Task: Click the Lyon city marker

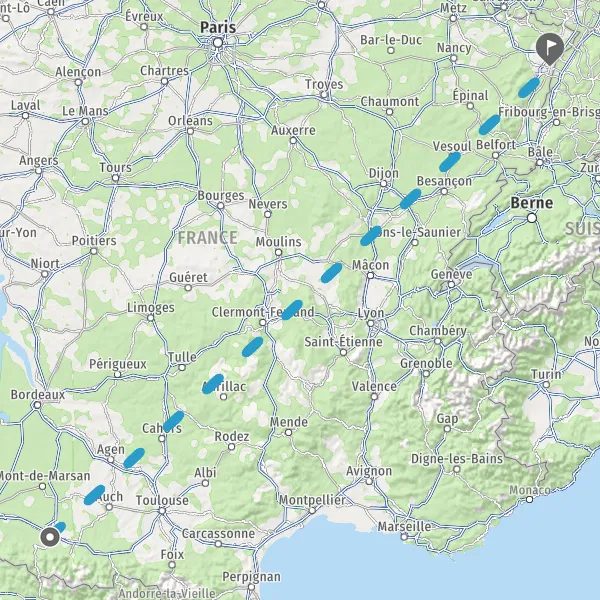Action: click(x=370, y=324)
